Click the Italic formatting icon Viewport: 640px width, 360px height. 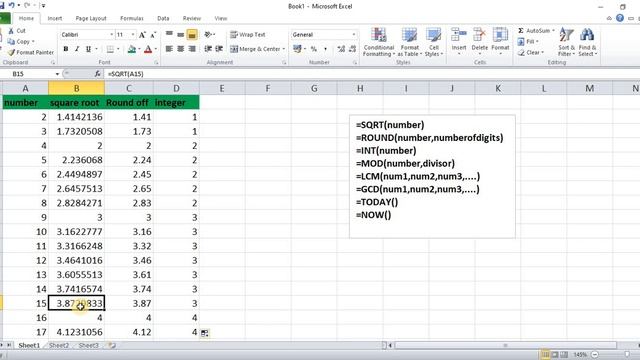tap(77, 49)
